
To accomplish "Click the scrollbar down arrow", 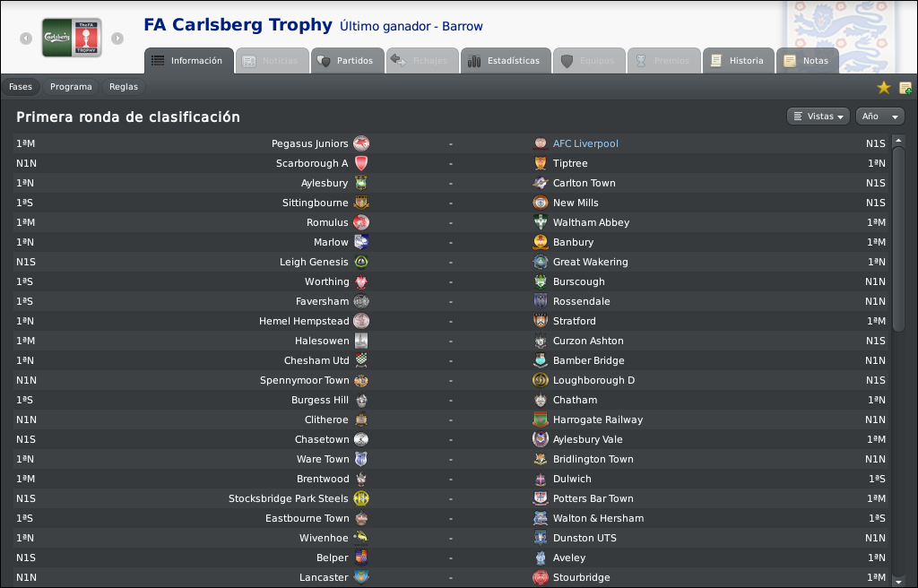I will tap(898, 581).
